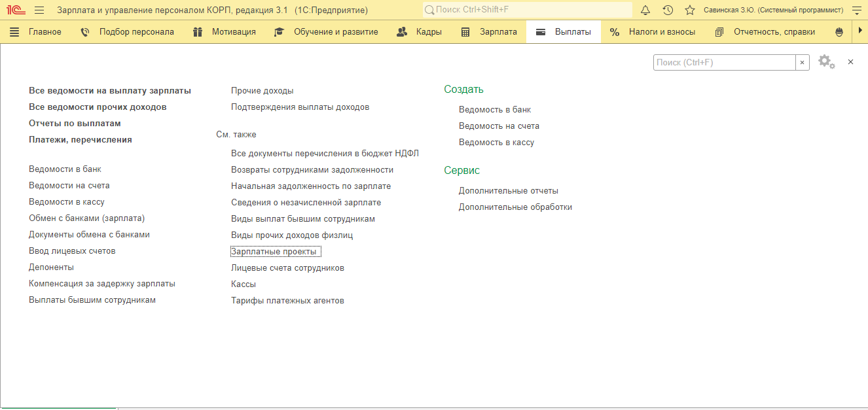Click the right arrow to show more sections
This screenshot has height=410, width=868.
(859, 31)
